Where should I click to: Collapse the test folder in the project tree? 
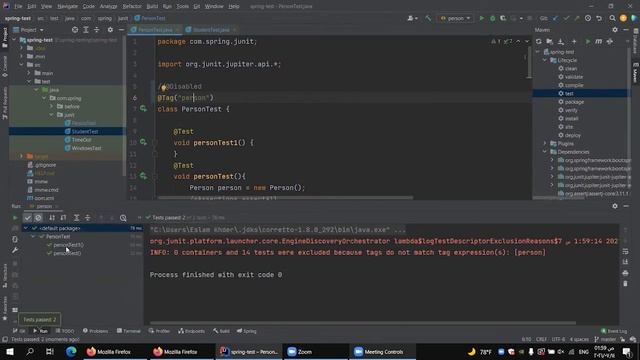(29, 81)
